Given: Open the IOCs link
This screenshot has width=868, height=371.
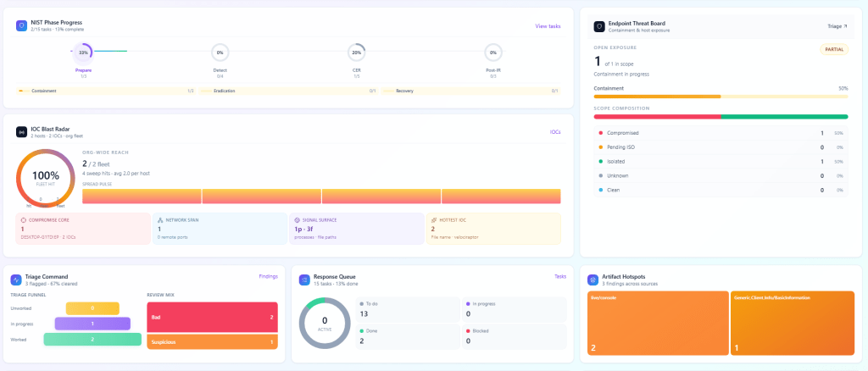Looking at the screenshot, I should [x=555, y=132].
